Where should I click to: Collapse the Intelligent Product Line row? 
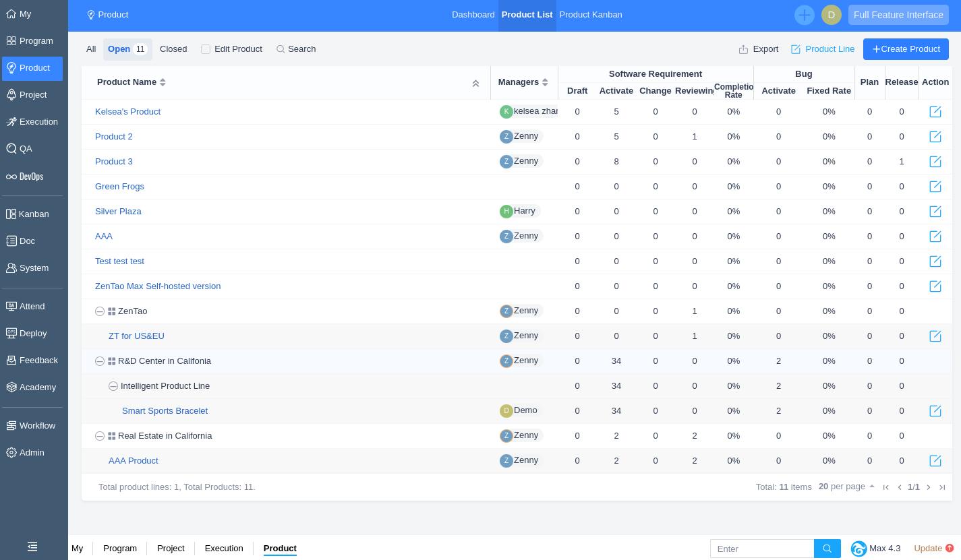coord(113,386)
